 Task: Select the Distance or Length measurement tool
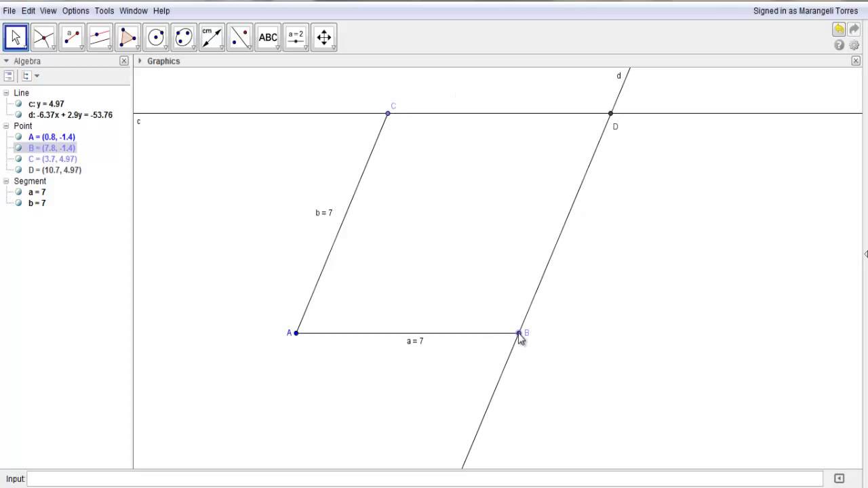(212, 37)
